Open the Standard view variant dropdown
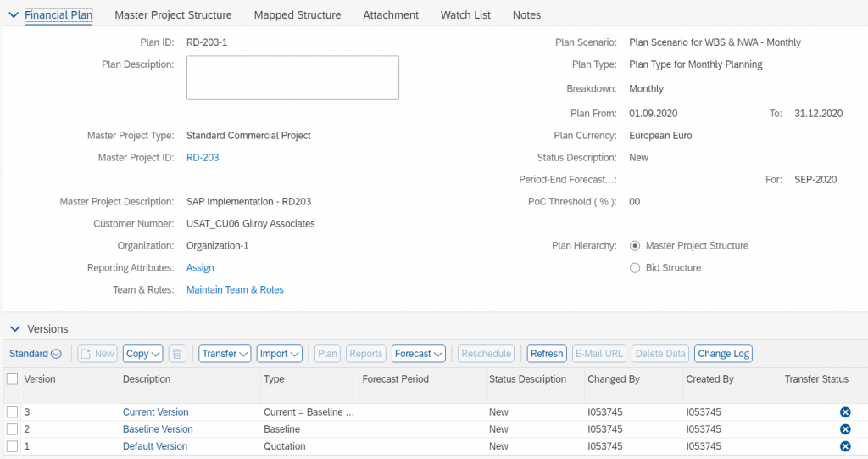Screen dimensions: 868x459 point(36,354)
